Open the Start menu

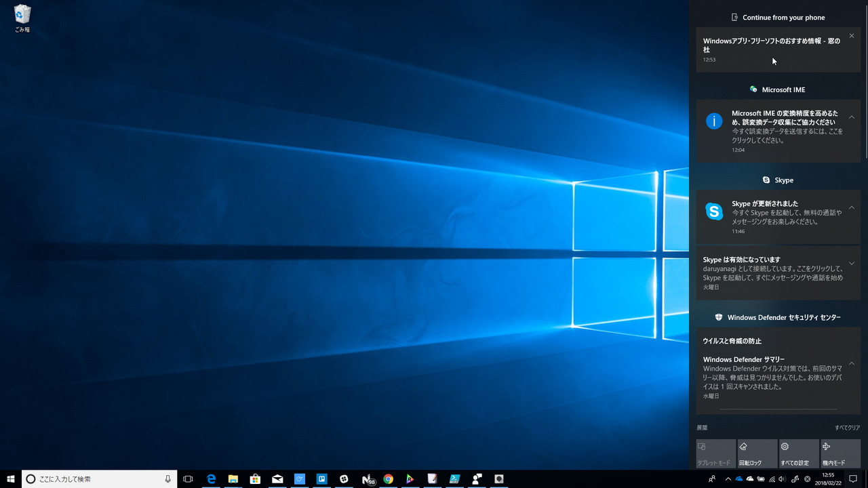click(10, 479)
